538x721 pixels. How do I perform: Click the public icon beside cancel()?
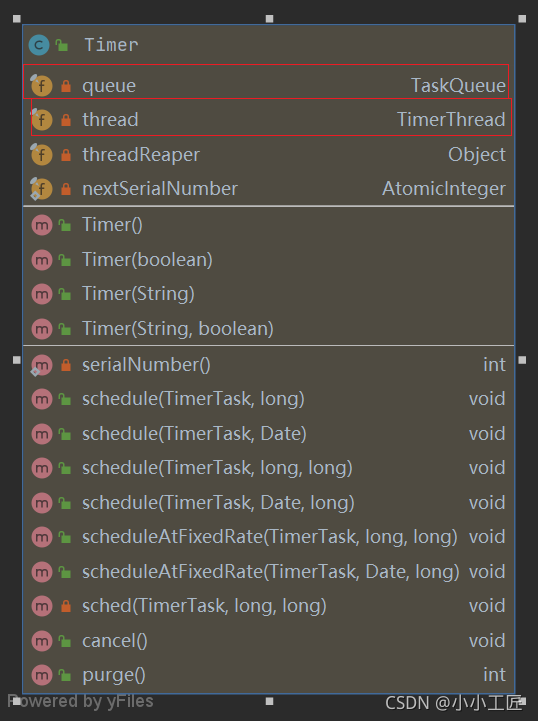coord(65,641)
